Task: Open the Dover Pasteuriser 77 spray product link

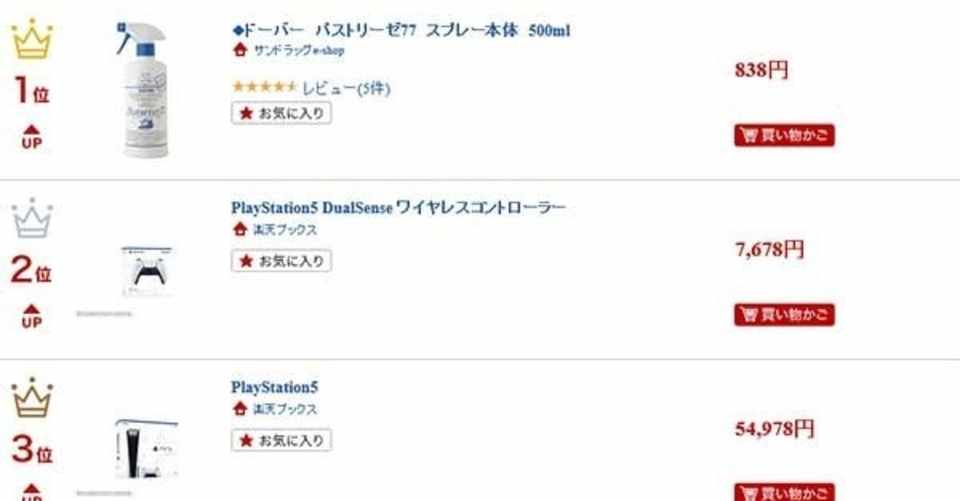Action: (x=400, y=30)
